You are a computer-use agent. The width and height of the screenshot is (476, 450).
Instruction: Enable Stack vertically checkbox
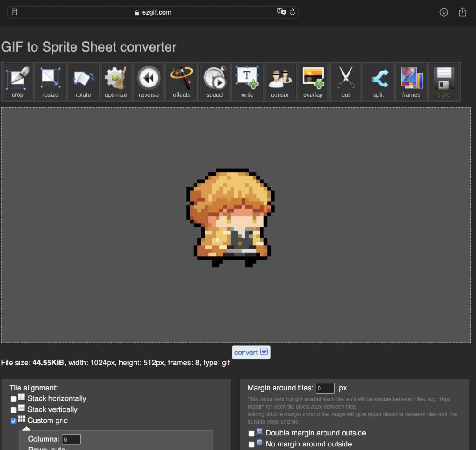13,409
